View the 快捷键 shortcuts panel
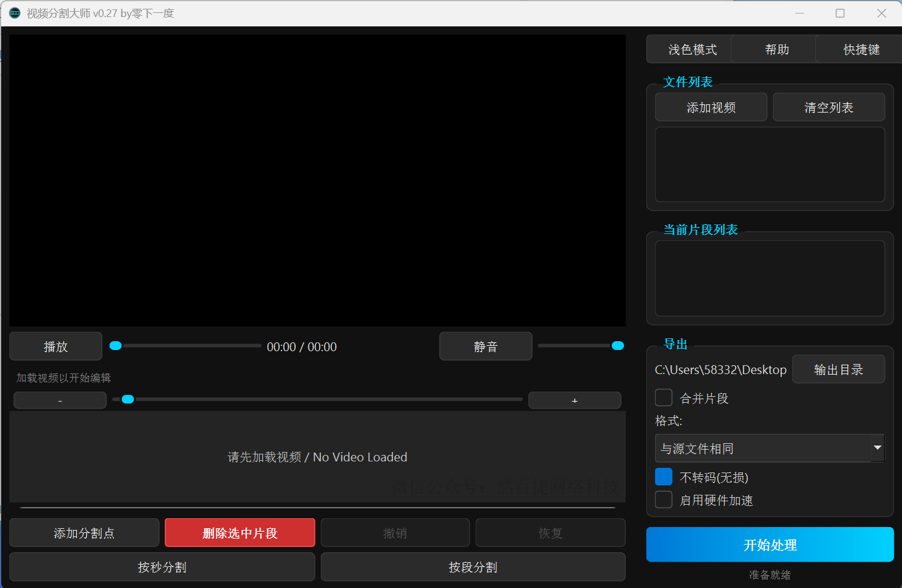 (x=862, y=49)
